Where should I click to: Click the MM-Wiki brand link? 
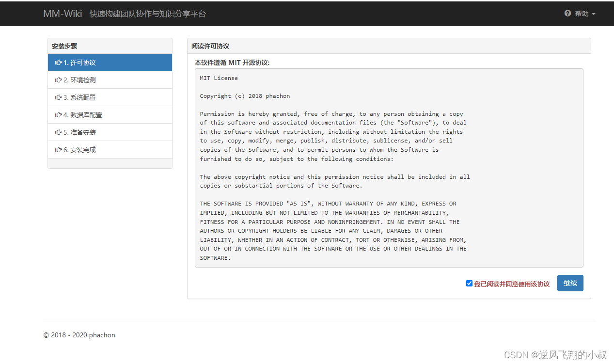pos(63,14)
